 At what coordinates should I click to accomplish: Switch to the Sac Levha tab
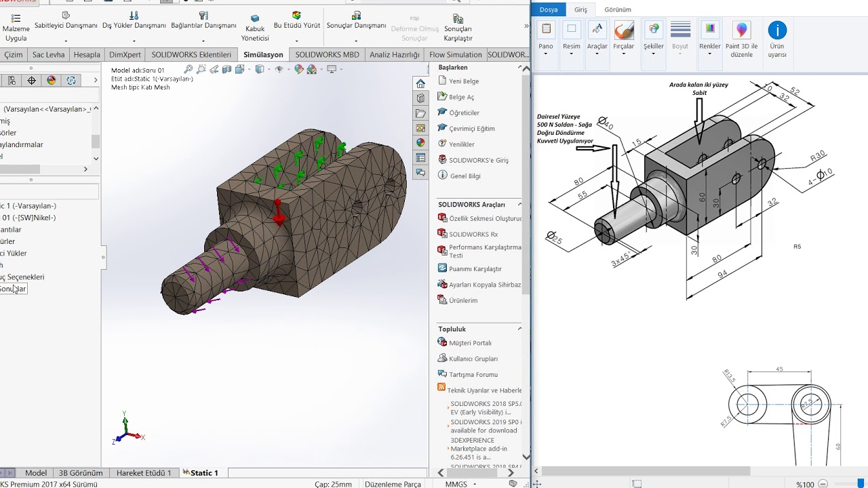coord(48,55)
